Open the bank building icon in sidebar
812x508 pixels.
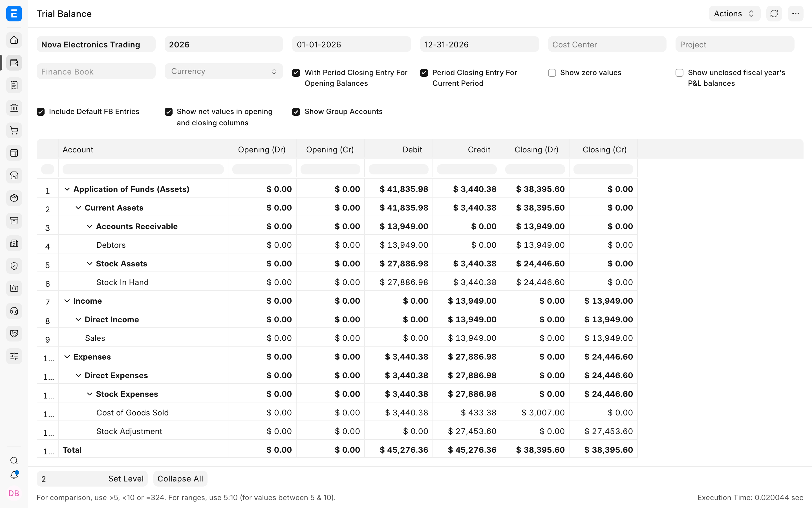pyautogui.click(x=14, y=108)
